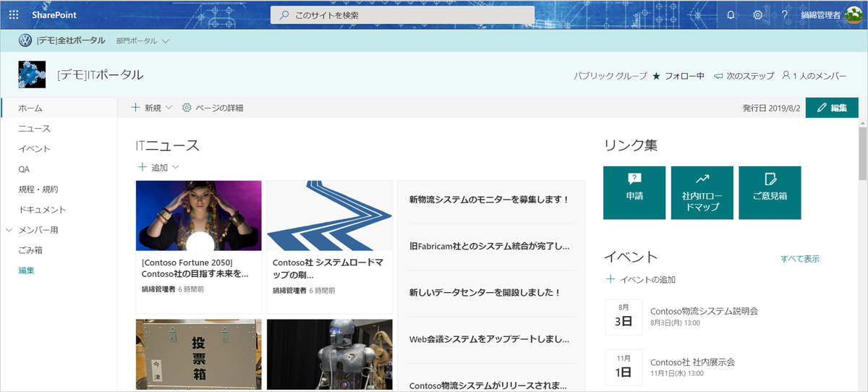Image resolution: width=868 pixels, height=392 pixels.
Task: Click ページの詳細 in command bar
Action: click(219, 108)
